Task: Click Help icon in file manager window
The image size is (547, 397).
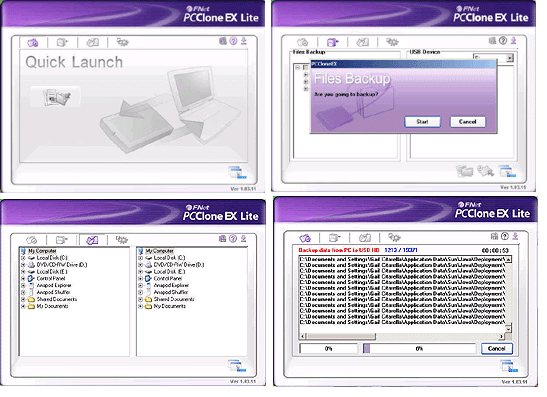Action: point(233,239)
